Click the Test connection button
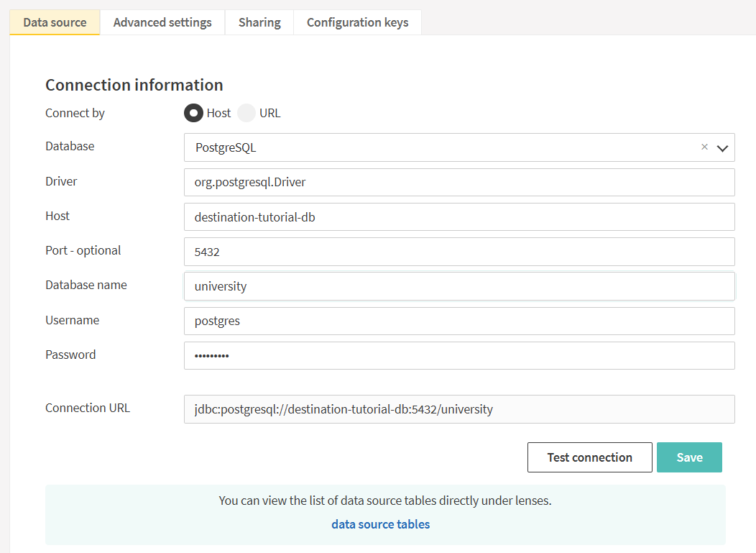The image size is (756, 553). point(589,457)
